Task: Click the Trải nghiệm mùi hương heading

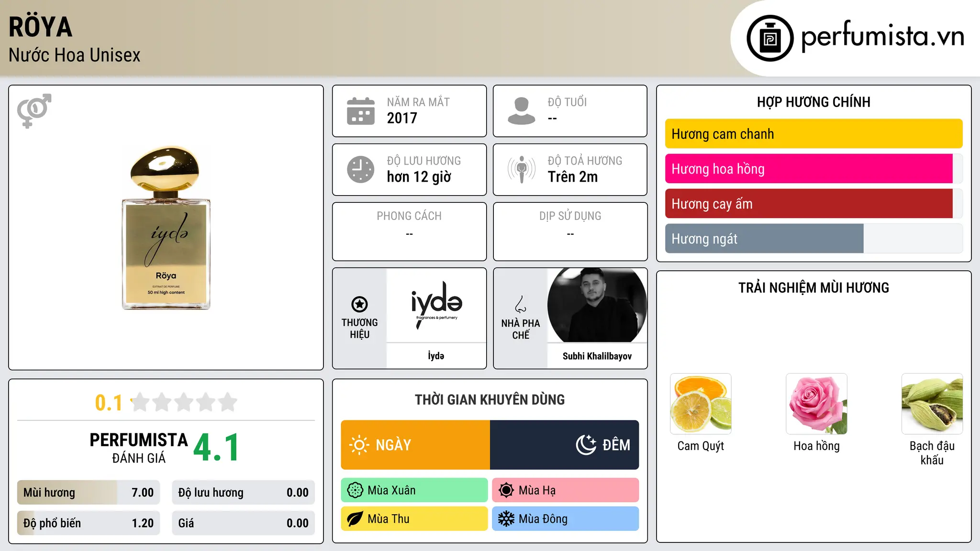Action: coord(813,288)
